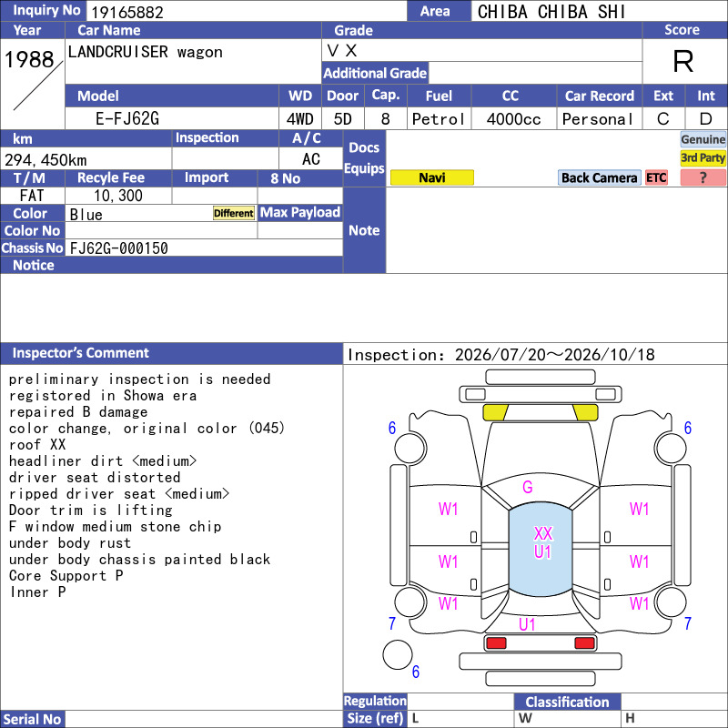Viewport: 728px width, 728px height.
Task: Click the blue-shaded roof panel in diagram
Action: pyautogui.click(x=541, y=549)
